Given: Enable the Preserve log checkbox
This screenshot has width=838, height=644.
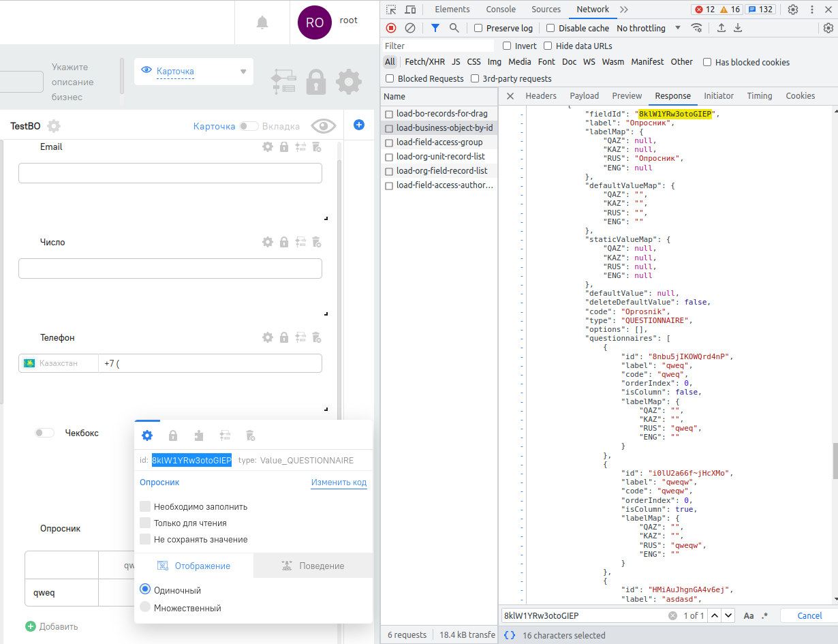Looking at the screenshot, I should coord(478,28).
